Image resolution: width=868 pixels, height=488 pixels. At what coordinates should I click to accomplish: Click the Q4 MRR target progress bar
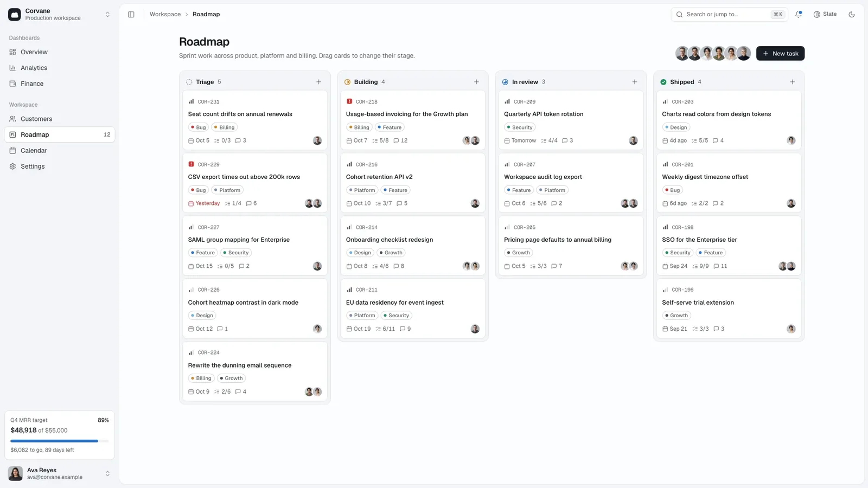pyautogui.click(x=60, y=441)
